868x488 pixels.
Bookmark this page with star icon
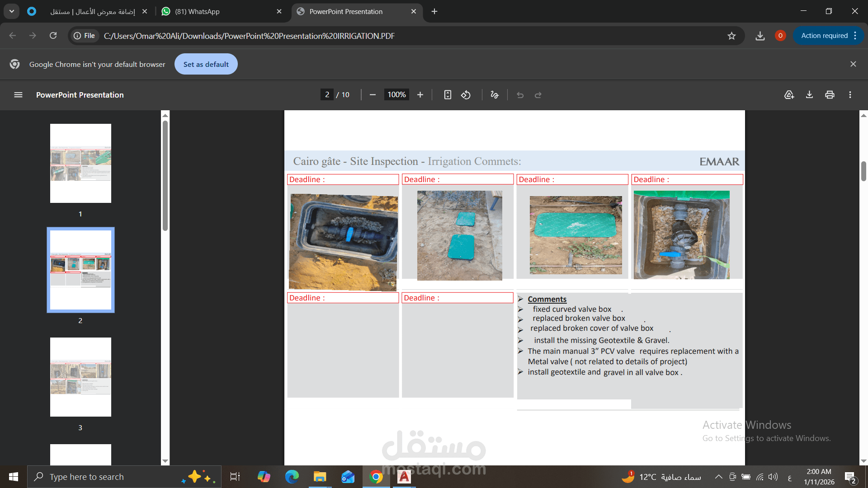point(731,36)
